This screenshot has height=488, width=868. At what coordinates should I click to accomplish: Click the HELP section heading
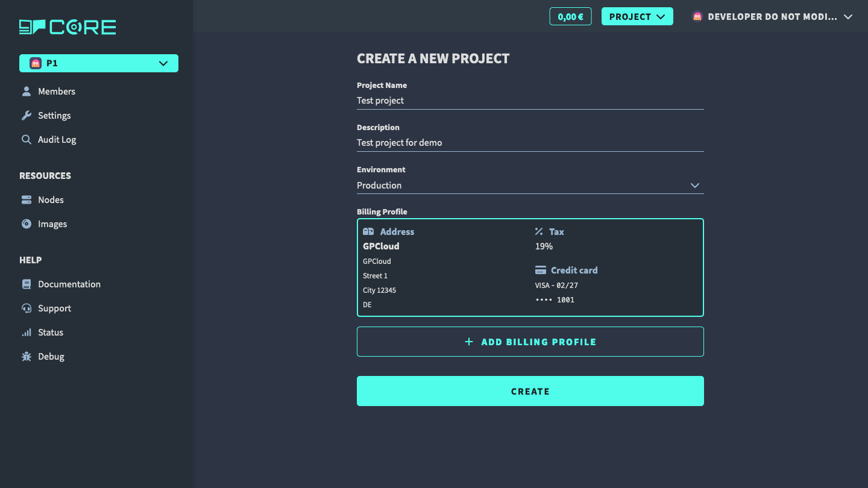tap(31, 260)
